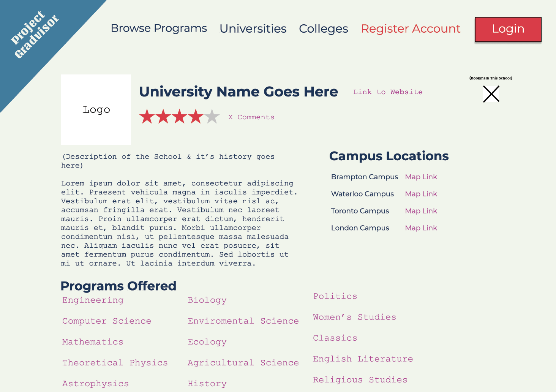Click the first red rating star
The image size is (556, 392).
147,117
